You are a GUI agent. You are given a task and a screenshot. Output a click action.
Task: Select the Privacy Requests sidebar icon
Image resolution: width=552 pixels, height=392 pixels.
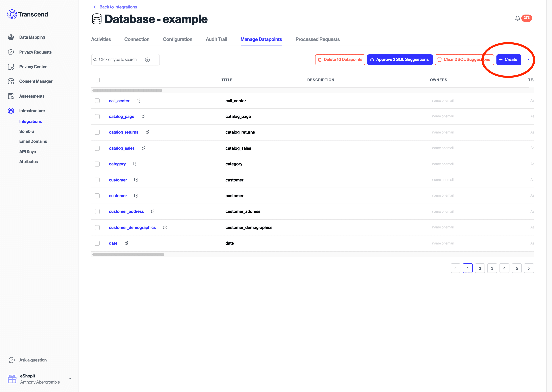11,52
